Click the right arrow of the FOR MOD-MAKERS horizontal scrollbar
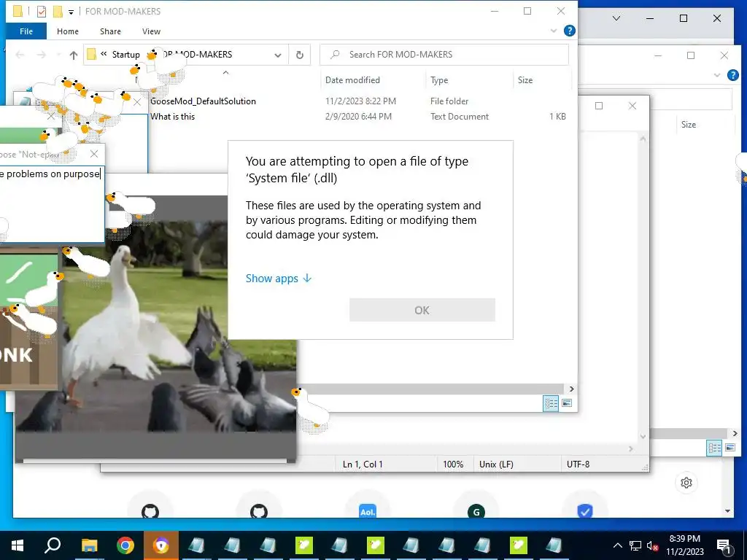 tap(571, 389)
